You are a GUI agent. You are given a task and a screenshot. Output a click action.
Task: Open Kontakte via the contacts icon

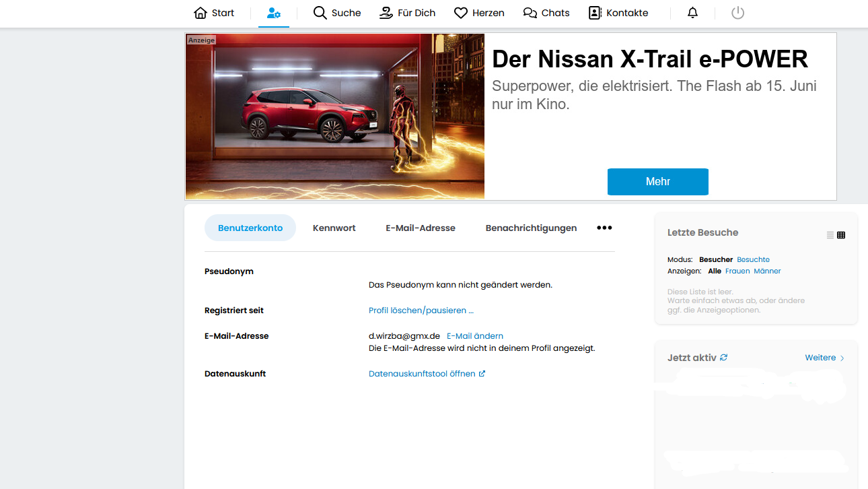(595, 12)
